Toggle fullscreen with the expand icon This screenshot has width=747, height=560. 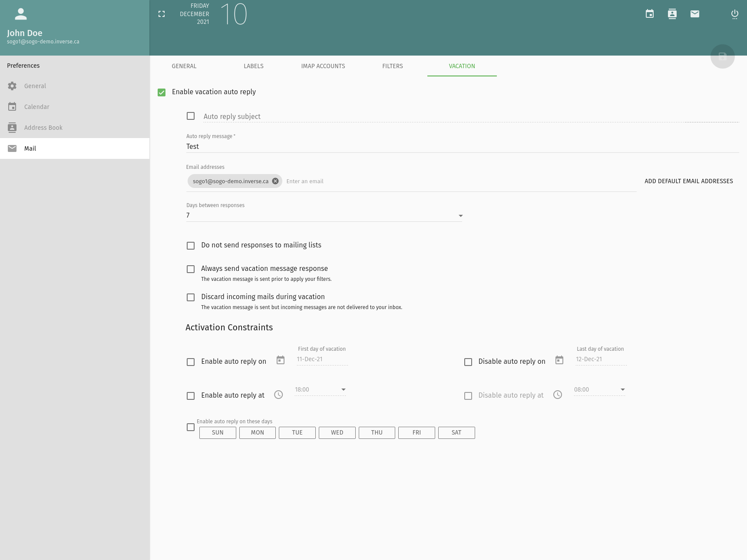(x=162, y=14)
